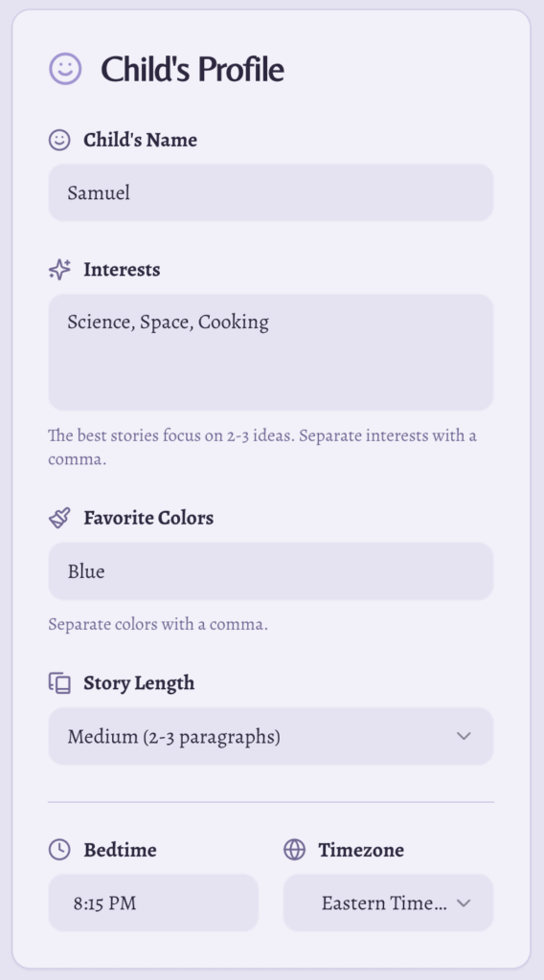Viewport: 544px width, 980px height.
Task: Click the paintbrush icon beside Favorite Colors
Action: click(x=59, y=518)
